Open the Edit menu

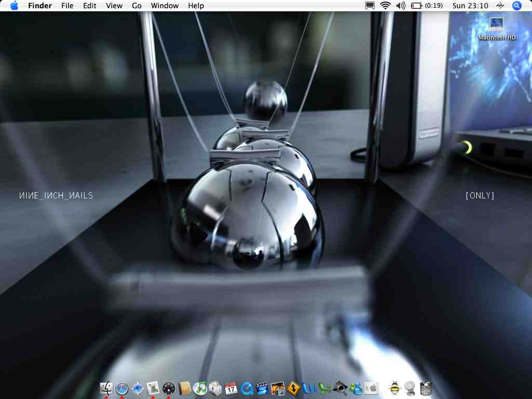pyautogui.click(x=89, y=6)
